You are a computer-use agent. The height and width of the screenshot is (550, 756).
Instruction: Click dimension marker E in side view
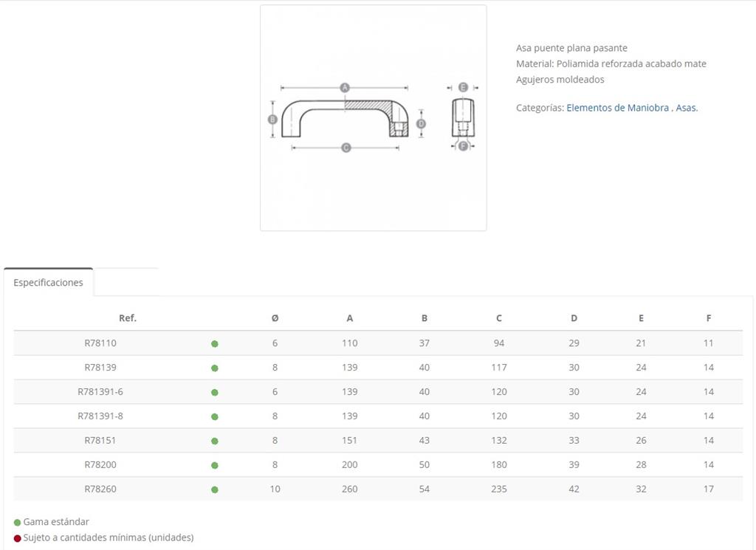pyautogui.click(x=463, y=87)
